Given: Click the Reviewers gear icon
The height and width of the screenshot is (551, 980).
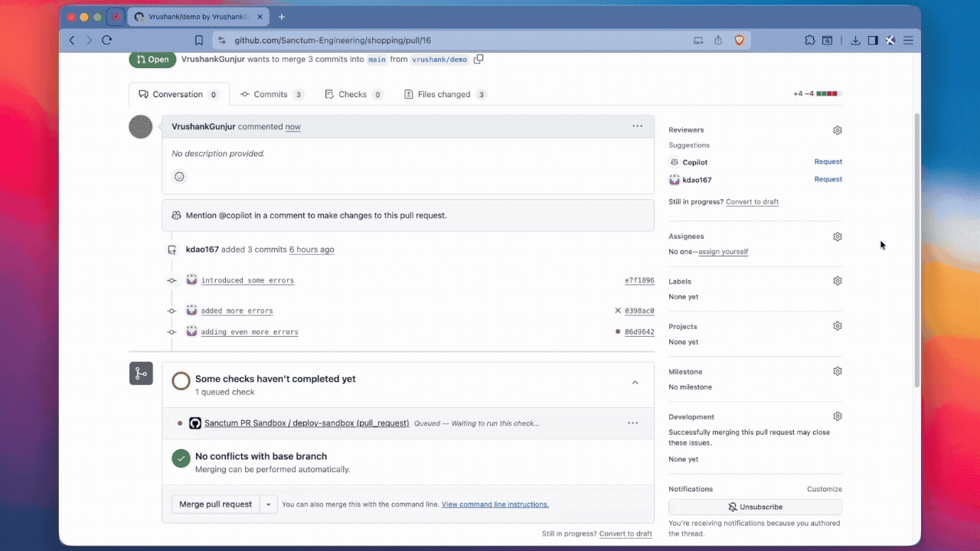Looking at the screenshot, I should [837, 130].
